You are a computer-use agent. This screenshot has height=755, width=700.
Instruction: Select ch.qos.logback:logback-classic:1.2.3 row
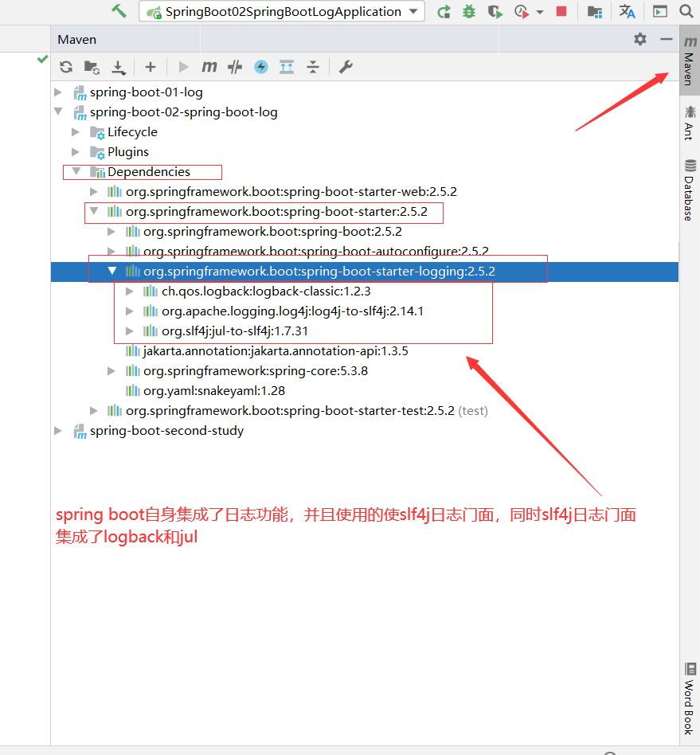tap(256, 291)
